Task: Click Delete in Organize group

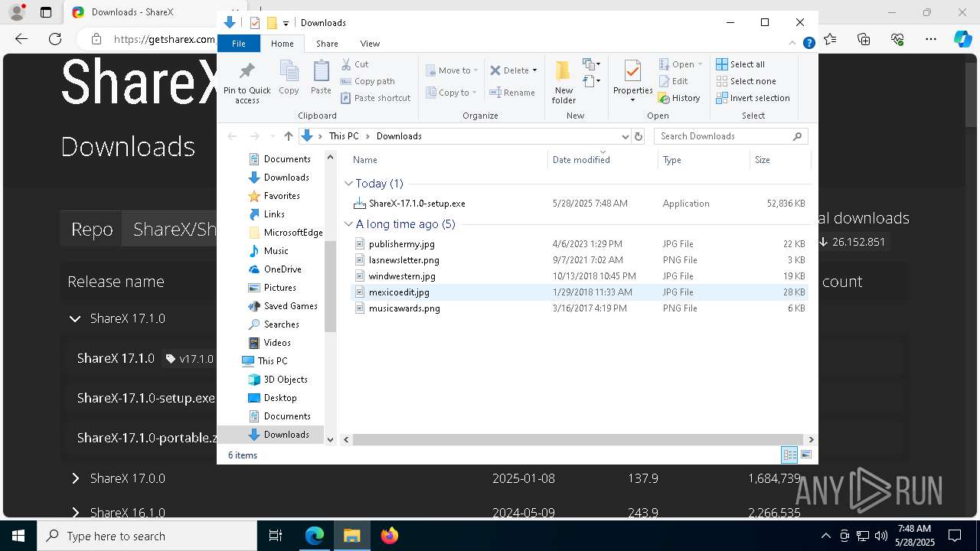Action: click(x=509, y=70)
